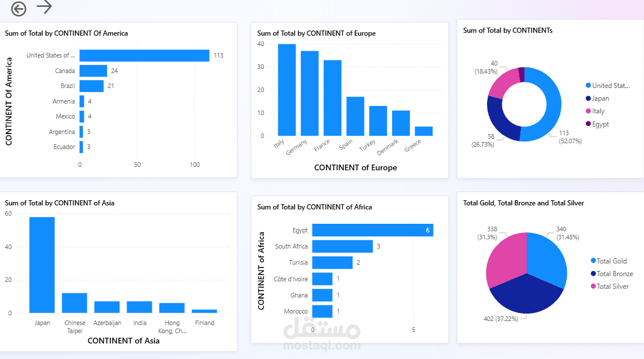Select the Chinese Taipei column in Asia chart

(74, 303)
